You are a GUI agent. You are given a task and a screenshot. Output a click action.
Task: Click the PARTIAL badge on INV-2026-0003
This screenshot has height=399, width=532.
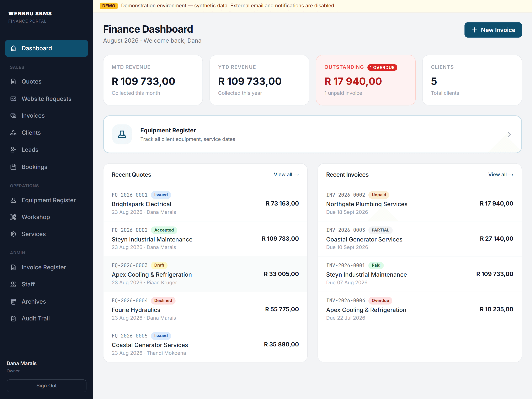pyautogui.click(x=380, y=230)
